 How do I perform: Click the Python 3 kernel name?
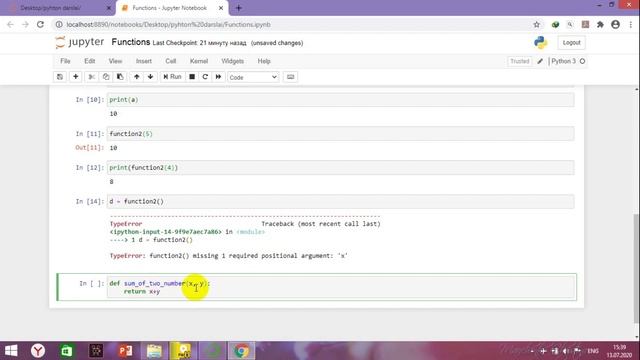tap(564, 61)
